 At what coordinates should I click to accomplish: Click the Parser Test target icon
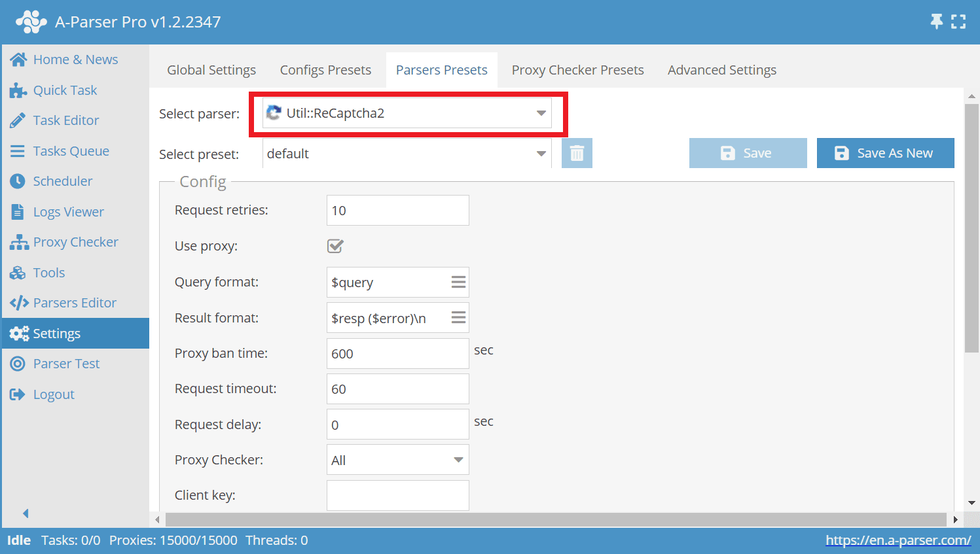(18, 364)
